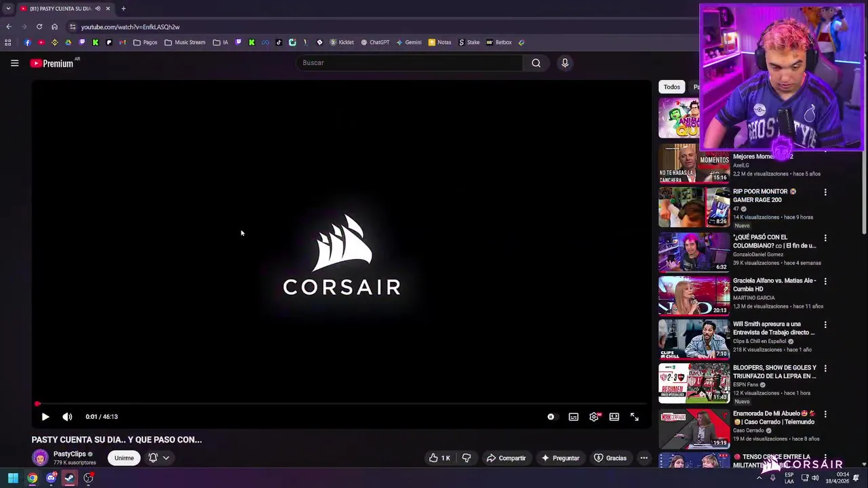The image size is (868, 488).
Task: Open more actions three-dot menu below video
Action: [644, 458]
